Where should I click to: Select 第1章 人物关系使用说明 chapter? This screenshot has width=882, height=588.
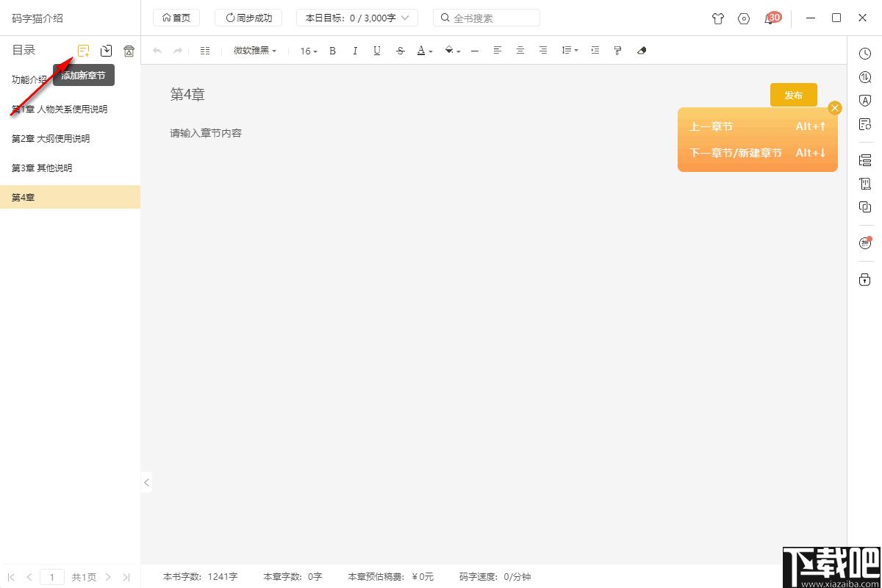pos(70,109)
